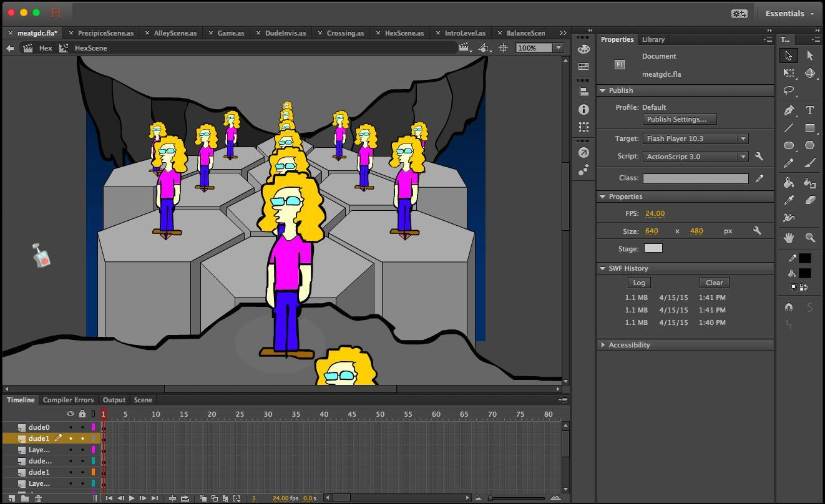This screenshot has height=504, width=825.
Task: Open the stage zoom 100% dropdown
Action: click(x=559, y=48)
